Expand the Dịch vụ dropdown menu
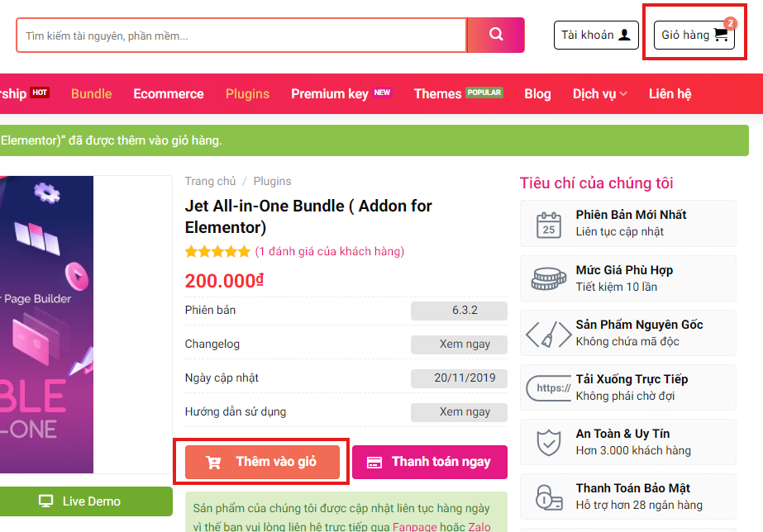Screen dimensions: 763x532 (599, 94)
